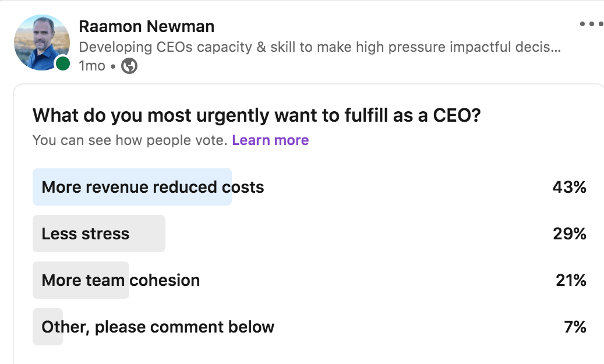Click the author headline about Developing CEOs

tap(320, 47)
